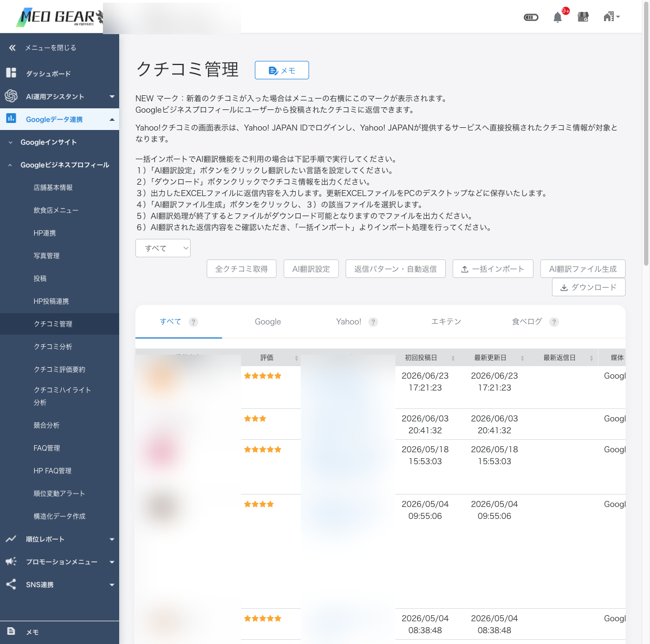This screenshot has height=644, width=650.
Task: Click the プロモーションメニュー megaphone icon
Action: point(11,562)
